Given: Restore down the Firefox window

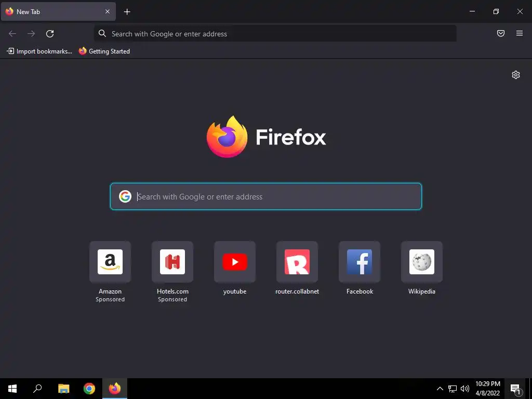Looking at the screenshot, I should point(496,11).
